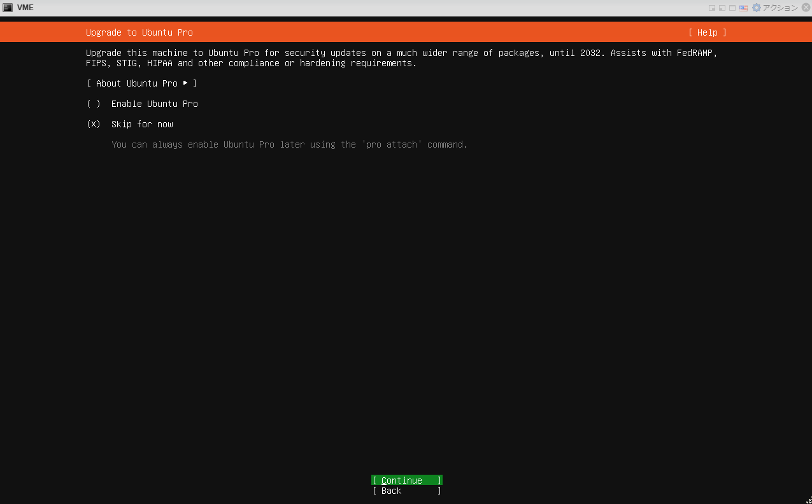This screenshot has width=812, height=504.
Task: Click the VME window title label
Action: pyautogui.click(x=25, y=7)
